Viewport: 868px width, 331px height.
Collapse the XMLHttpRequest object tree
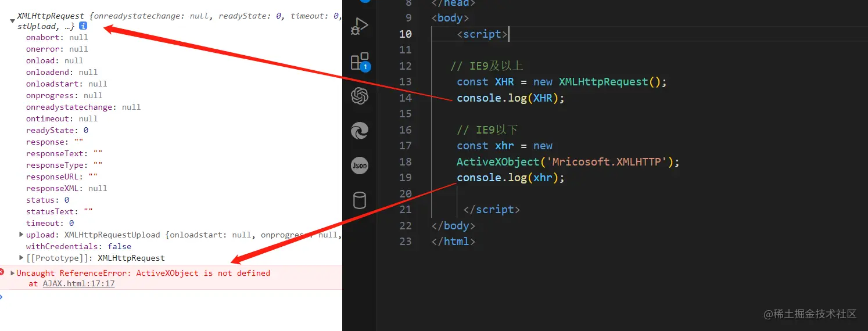pyautogui.click(x=12, y=21)
